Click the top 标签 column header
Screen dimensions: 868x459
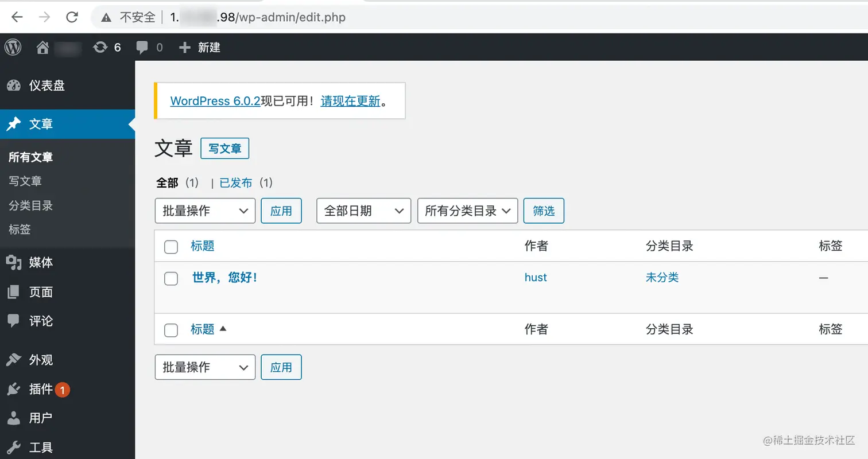831,246
